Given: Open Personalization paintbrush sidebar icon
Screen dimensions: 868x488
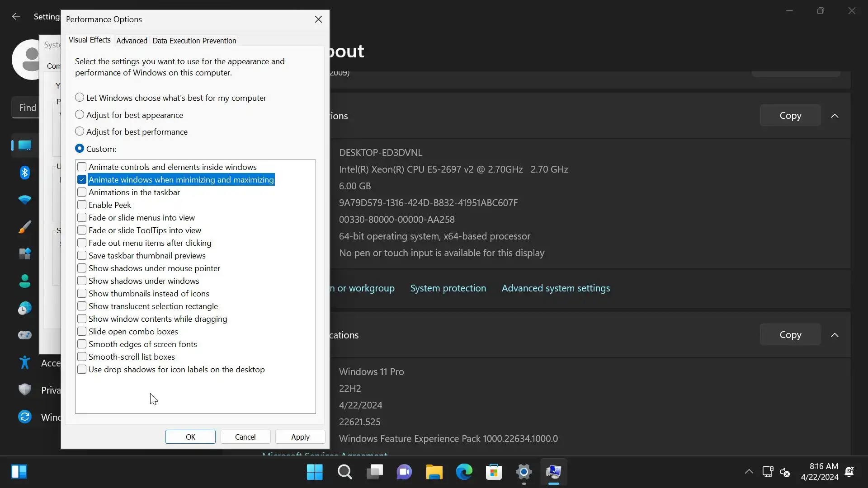Looking at the screenshot, I should click(25, 227).
